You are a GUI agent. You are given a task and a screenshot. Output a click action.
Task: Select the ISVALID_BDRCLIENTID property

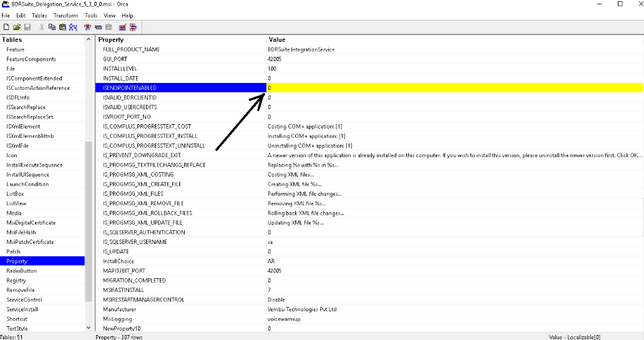pos(130,98)
